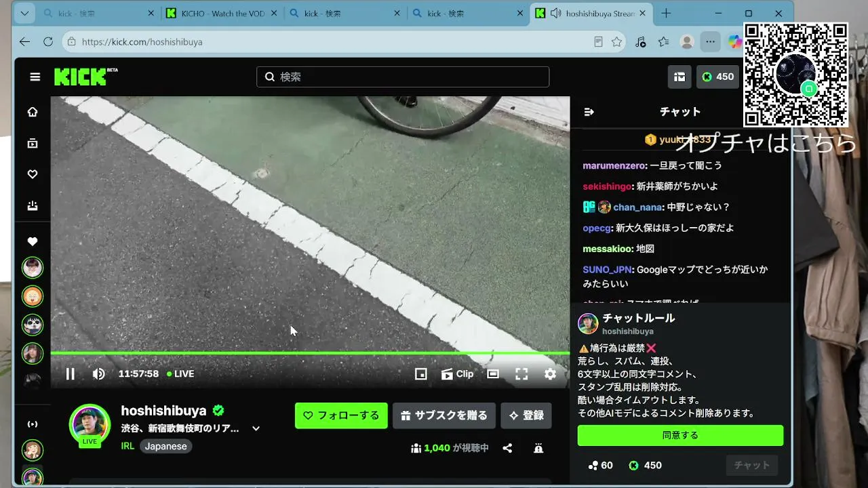This screenshot has width=868, height=488.
Task: Collapse the chat panel with the arrow icon
Action: coord(589,112)
